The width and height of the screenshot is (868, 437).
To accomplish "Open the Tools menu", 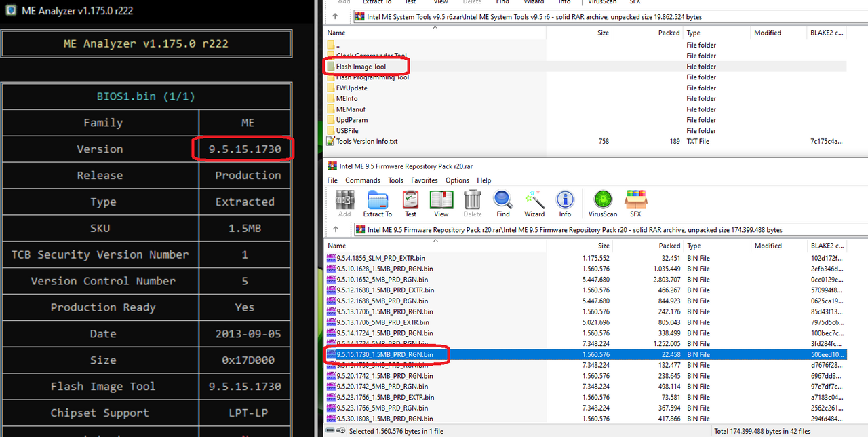I will tap(395, 180).
